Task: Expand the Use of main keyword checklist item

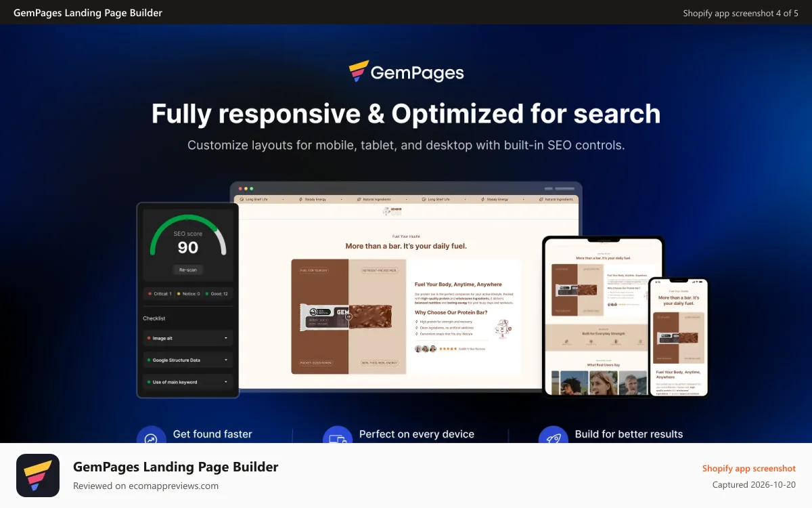Action: point(188,382)
